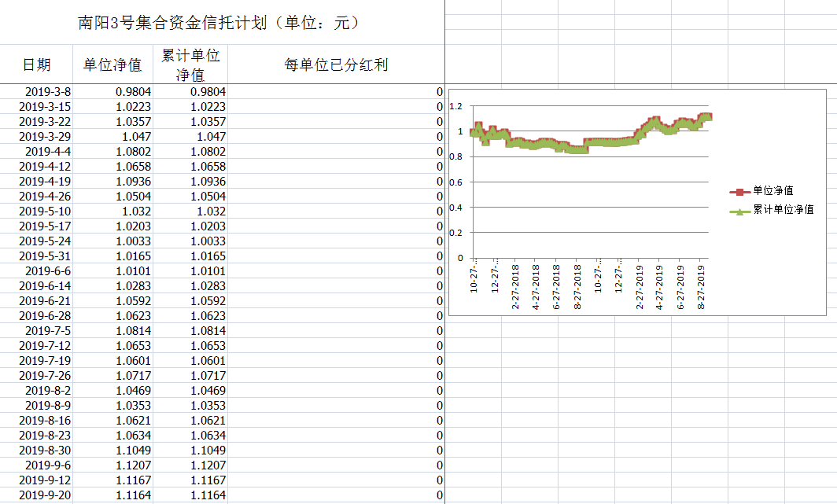Image resolution: width=837 pixels, height=504 pixels.
Task: Select the date cell 2019-3-22
Action: coord(36,122)
